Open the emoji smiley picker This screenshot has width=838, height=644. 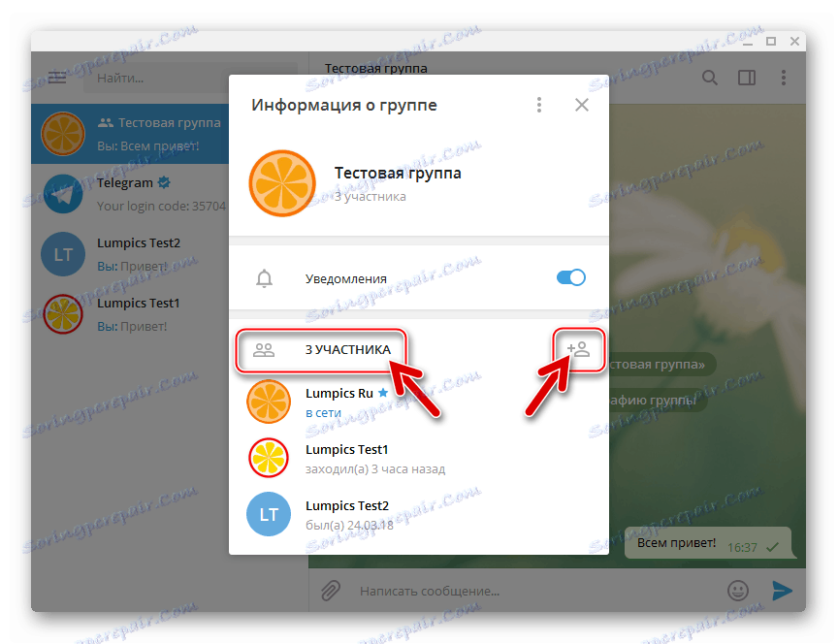tap(738, 591)
